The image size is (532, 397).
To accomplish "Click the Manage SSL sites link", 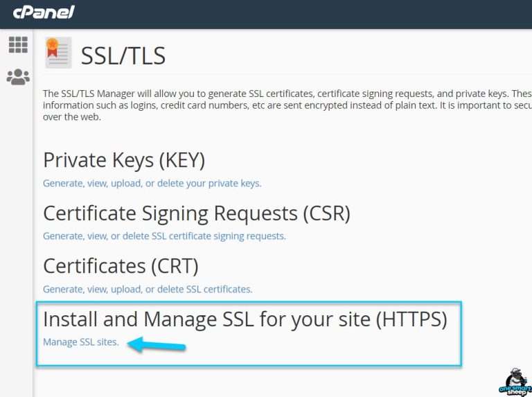I will [80, 342].
